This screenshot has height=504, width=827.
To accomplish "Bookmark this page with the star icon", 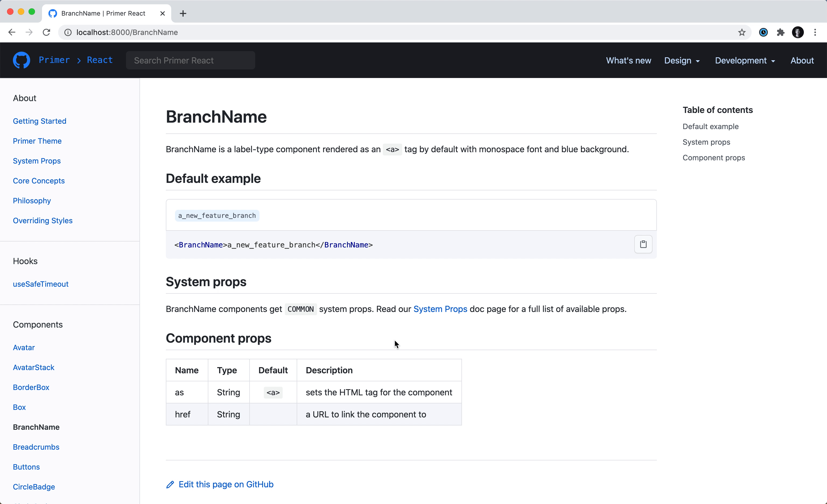I will coord(742,32).
